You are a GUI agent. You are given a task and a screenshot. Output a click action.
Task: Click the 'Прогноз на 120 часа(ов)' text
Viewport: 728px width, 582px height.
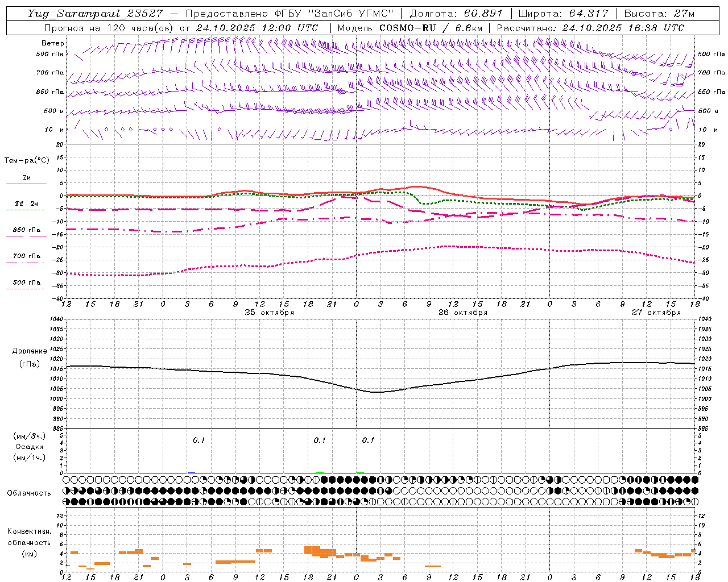109,28
